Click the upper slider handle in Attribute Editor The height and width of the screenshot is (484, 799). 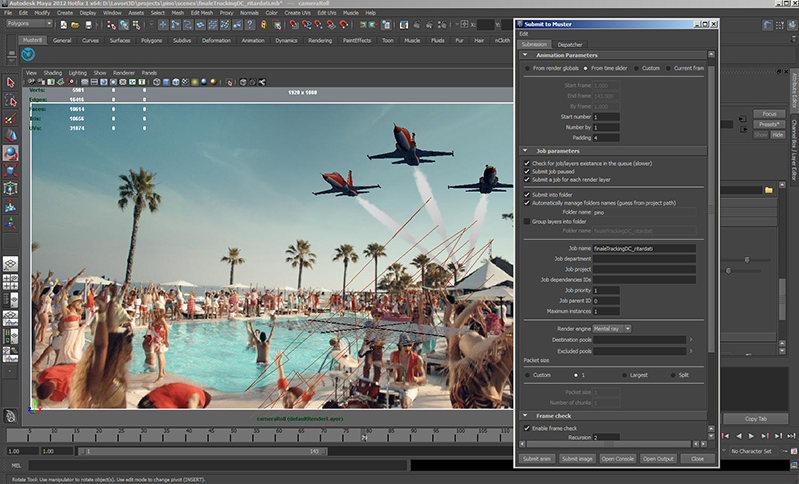(x=747, y=260)
